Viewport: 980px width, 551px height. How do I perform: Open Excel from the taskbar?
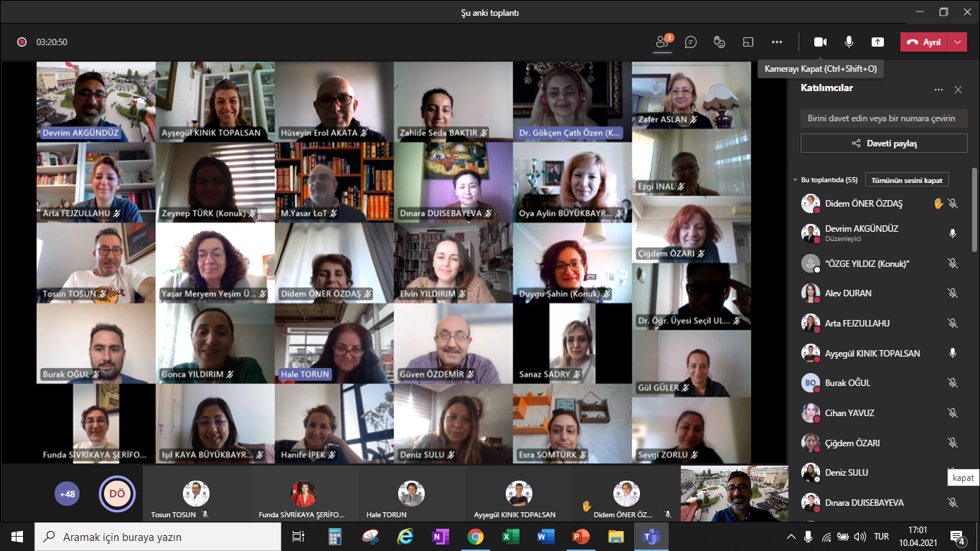510,537
